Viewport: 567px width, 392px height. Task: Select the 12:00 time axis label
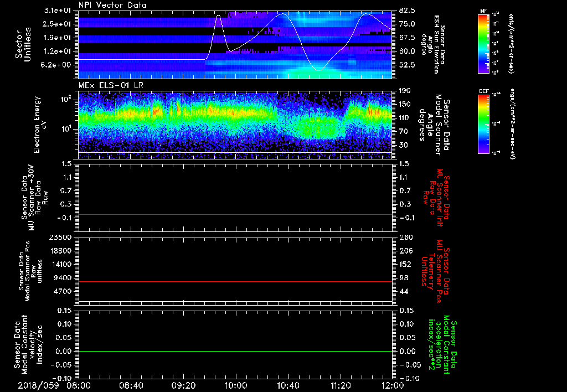coord(393,385)
